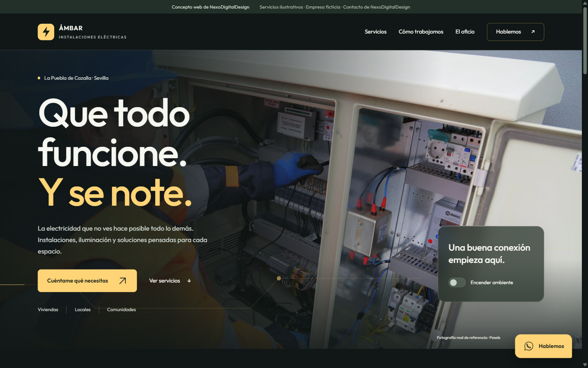The height and width of the screenshot is (368, 588).
Task: Click the Comunidades text
Action: [x=121, y=310]
